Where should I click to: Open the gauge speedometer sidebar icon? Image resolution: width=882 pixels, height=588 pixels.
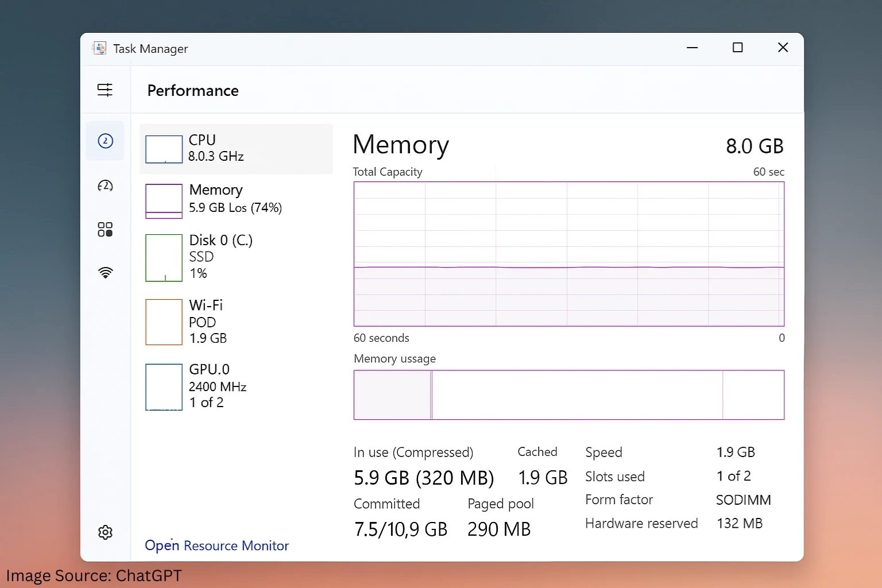pyautogui.click(x=105, y=185)
